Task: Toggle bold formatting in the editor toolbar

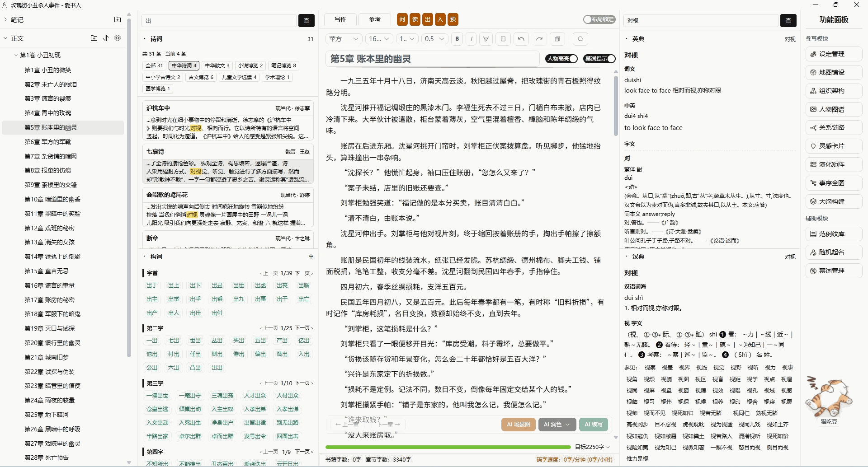Action: coord(457,39)
